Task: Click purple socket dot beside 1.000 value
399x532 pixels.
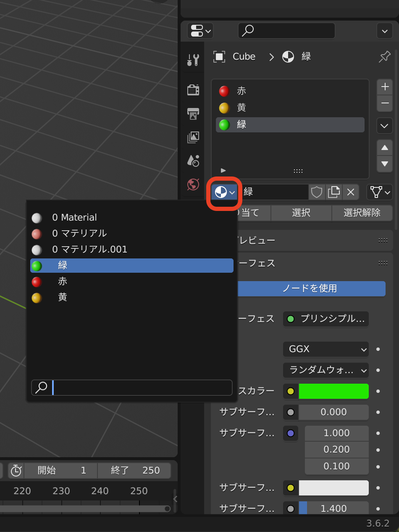Action: 291,433
